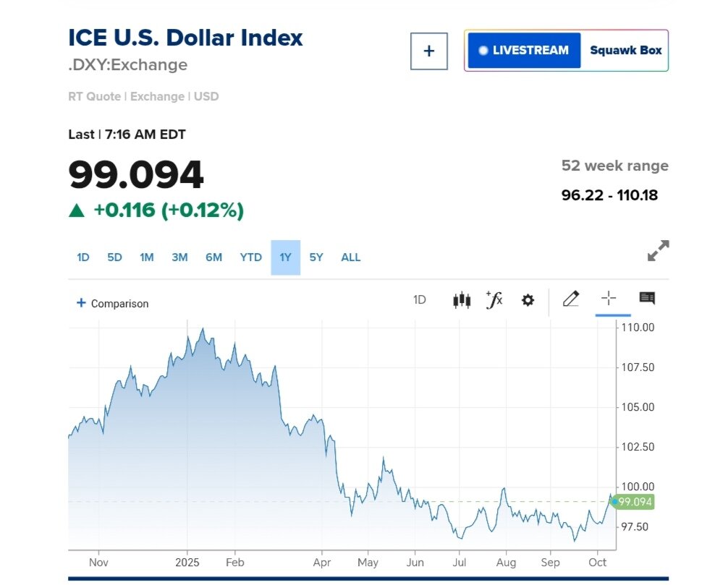Select the YTD range tab
The height and width of the screenshot is (585, 728).
tap(250, 257)
